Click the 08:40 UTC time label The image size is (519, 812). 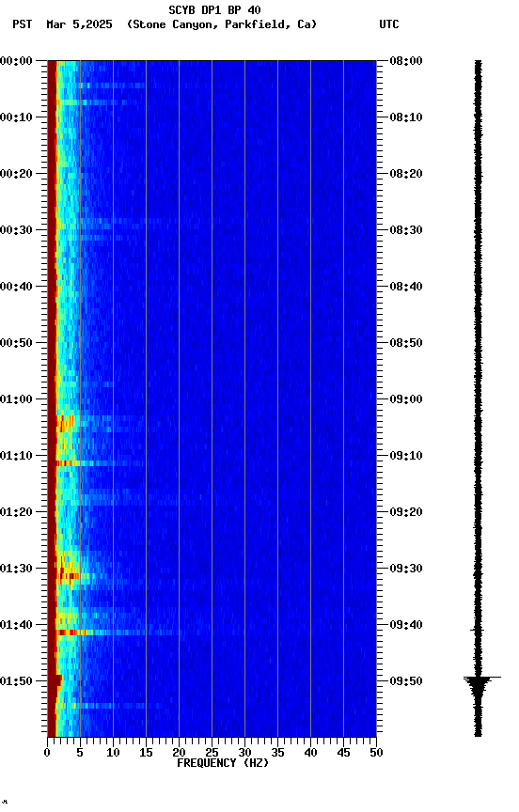coord(406,287)
